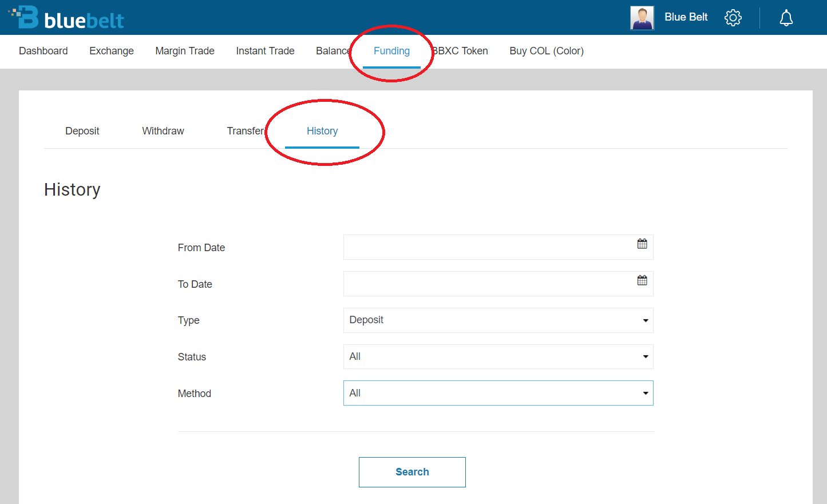Switch to the Withdraw tab
Viewport: 827px width, 504px height.
click(x=163, y=131)
